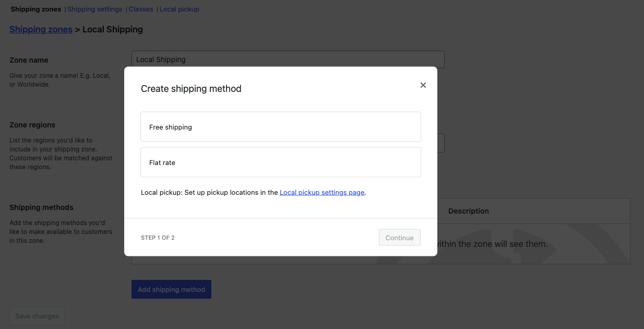Switch to the Local pickup tab
The height and width of the screenshot is (329, 644).
point(179,9)
